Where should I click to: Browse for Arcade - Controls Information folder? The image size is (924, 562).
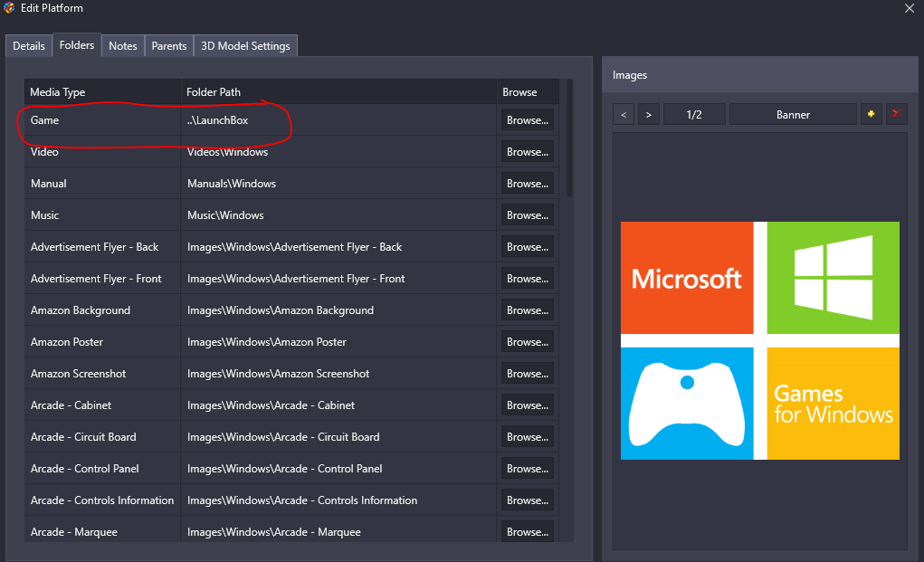coord(528,500)
